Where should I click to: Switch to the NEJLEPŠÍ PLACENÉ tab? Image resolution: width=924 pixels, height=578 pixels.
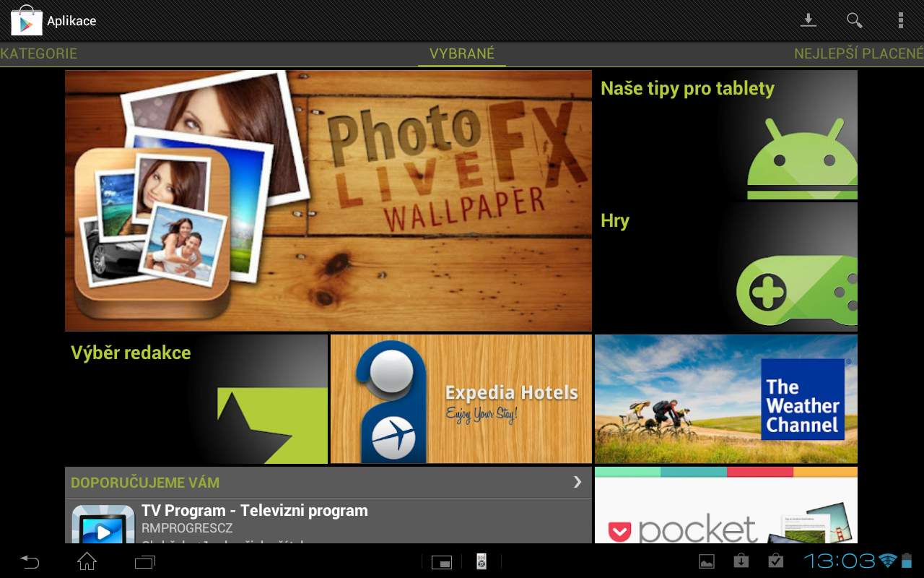tap(858, 53)
